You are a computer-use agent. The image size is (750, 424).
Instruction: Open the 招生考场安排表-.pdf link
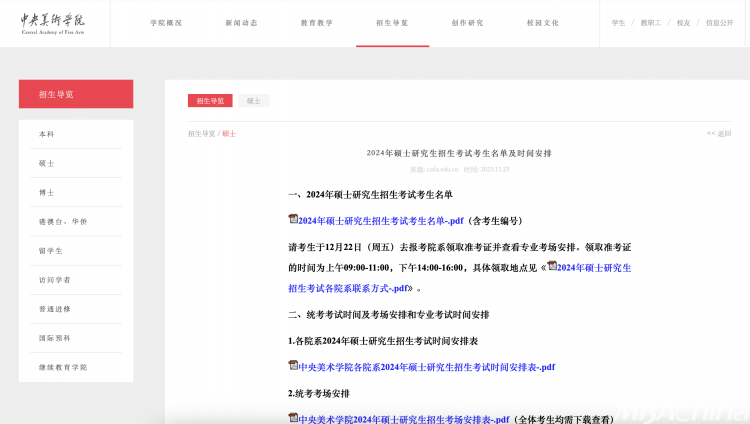404,419
